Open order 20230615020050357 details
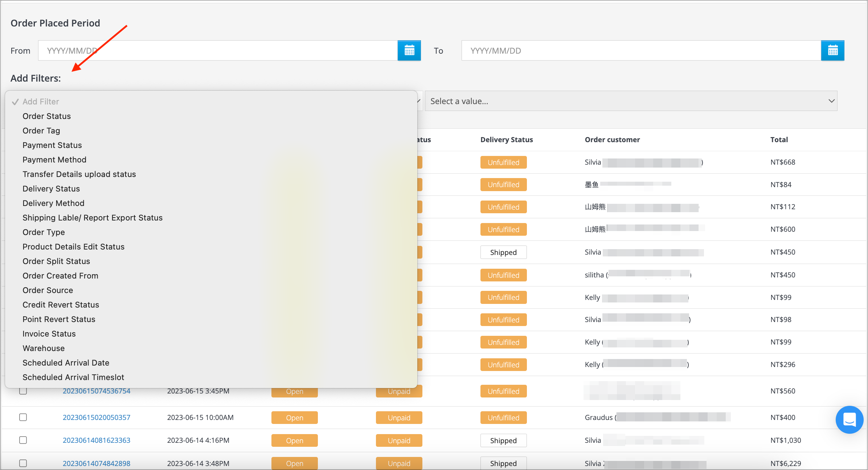This screenshot has height=470, width=868. [96, 417]
